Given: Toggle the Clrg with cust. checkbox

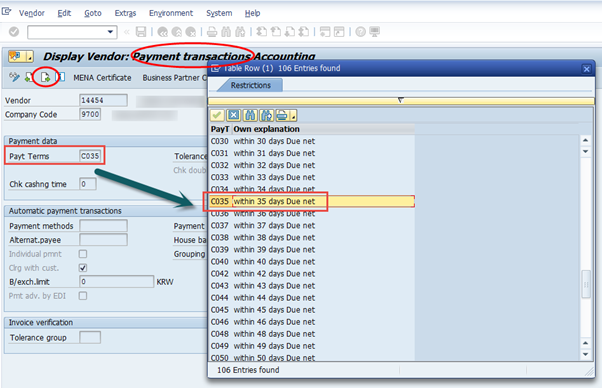Looking at the screenshot, I should coord(83,267).
